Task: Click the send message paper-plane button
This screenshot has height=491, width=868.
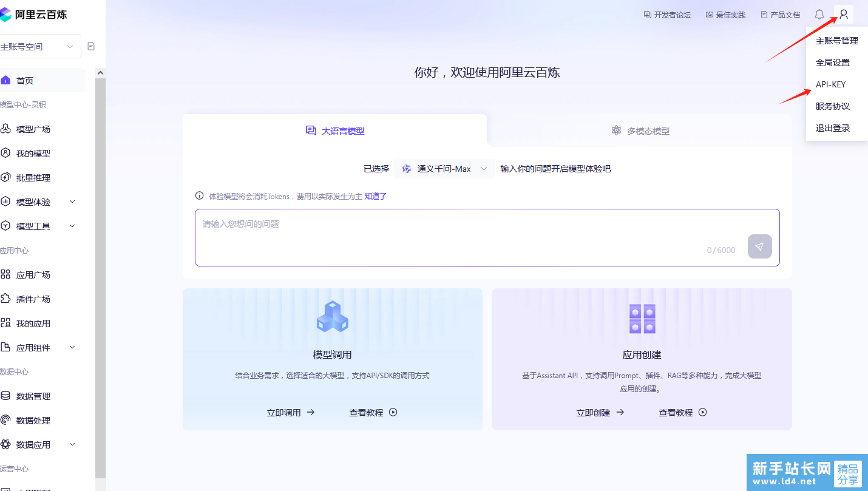Action: click(x=760, y=246)
